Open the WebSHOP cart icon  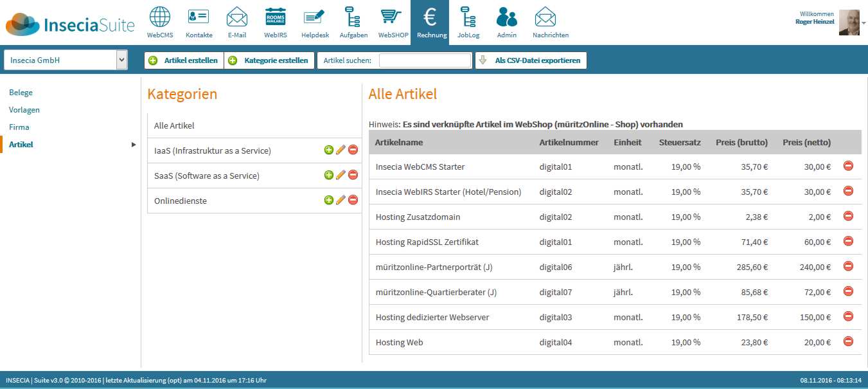[392, 17]
